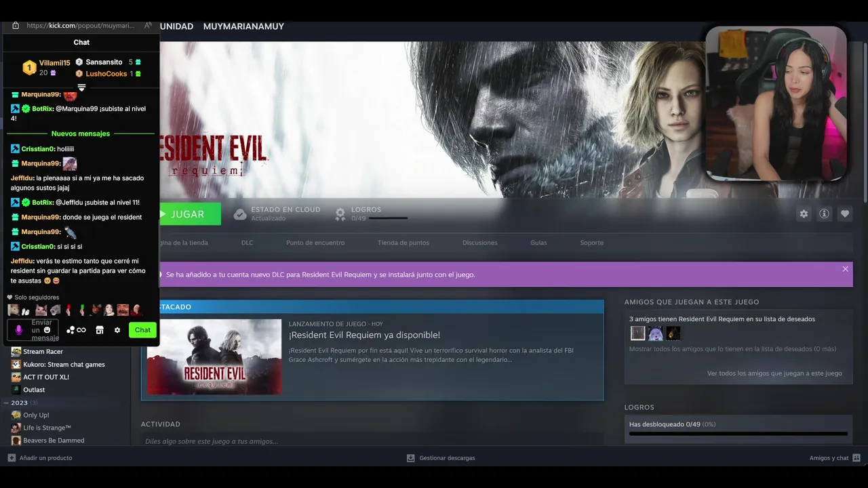Dismiss the purple DLC notification banner
Image resolution: width=868 pixels, height=488 pixels.
[845, 269]
